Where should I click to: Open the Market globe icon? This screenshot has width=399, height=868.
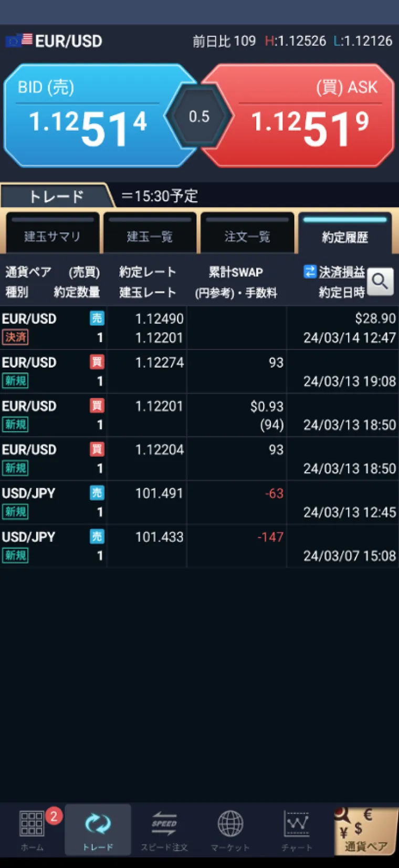pyautogui.click(x=230, y=824)
